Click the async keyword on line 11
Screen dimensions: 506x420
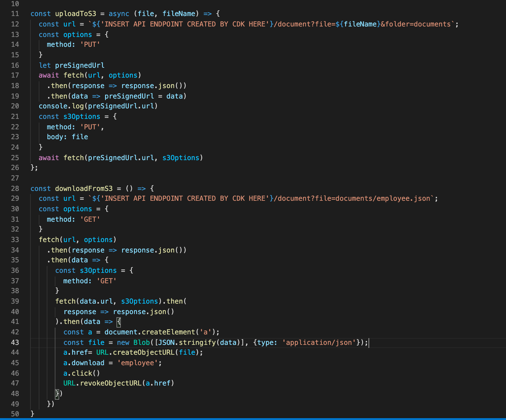click(118, 14)
